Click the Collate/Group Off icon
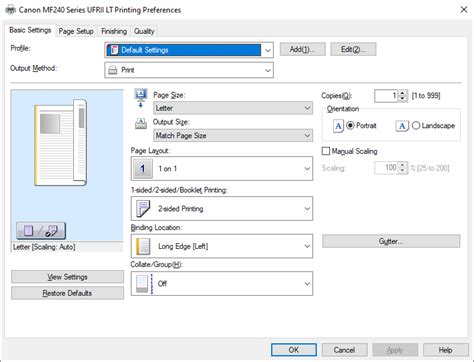474x362 pixels. (145, 284)
